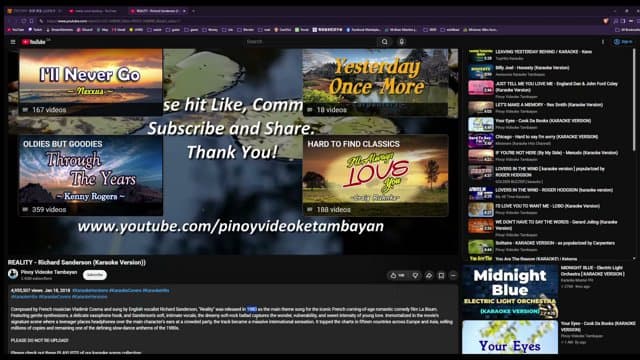Viewport: 640px width, 360px height.
Task: Like the video with the thumbs-up button
Action: (397, 276)
